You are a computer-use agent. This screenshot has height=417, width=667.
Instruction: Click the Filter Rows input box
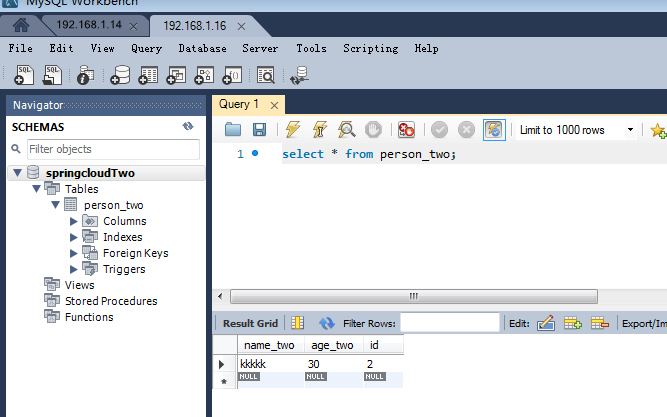coord(450,323)
